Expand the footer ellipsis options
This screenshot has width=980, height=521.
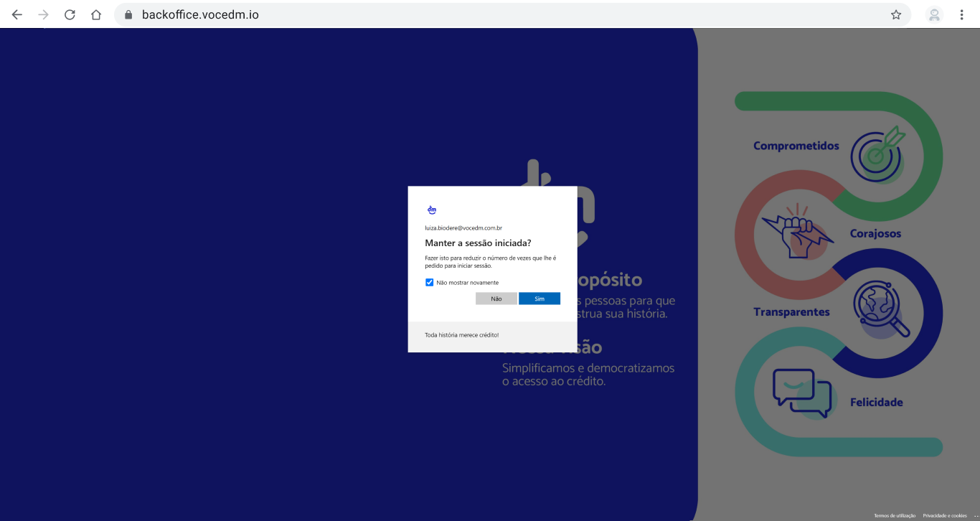coord(976,515)
